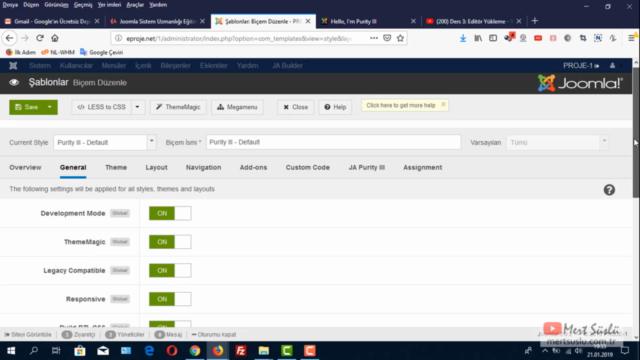Click the green Save button
The height and width of the screenshot is (360, 640).
(x=26, y=107)
